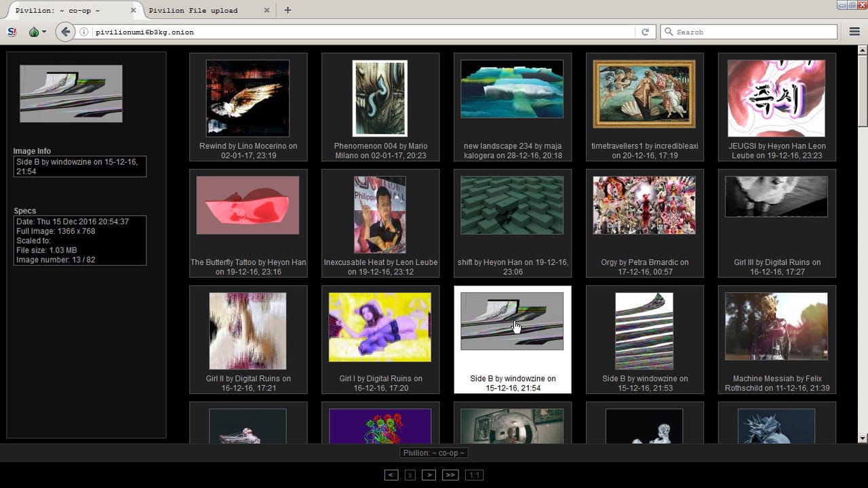The width and height of the screenshot is (868, 488).
Task: Click the previous image button
Action: tap(391, 474)
